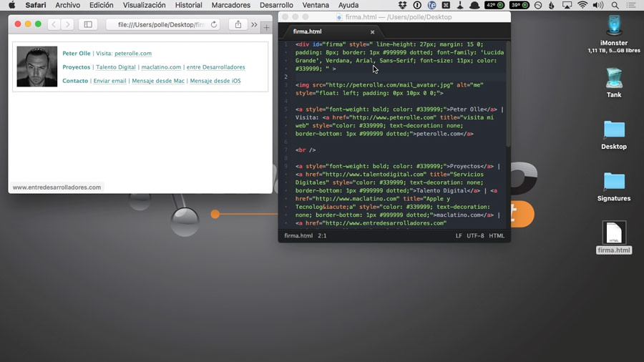Click the lamp-shaped menu bar icon

coord(460,5)
